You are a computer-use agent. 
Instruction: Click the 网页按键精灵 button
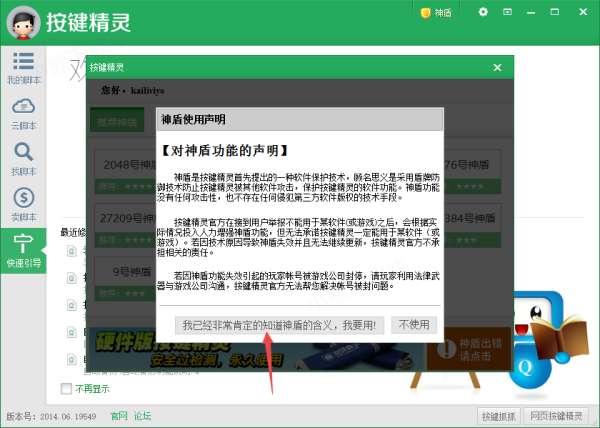[556, 416]
